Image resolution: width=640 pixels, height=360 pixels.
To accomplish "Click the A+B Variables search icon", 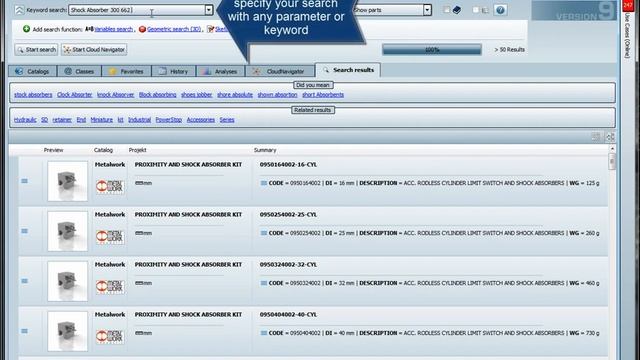I will [89, 29].
